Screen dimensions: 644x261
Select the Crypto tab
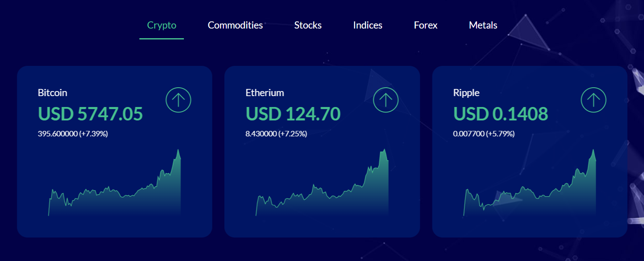click(162, 25)
